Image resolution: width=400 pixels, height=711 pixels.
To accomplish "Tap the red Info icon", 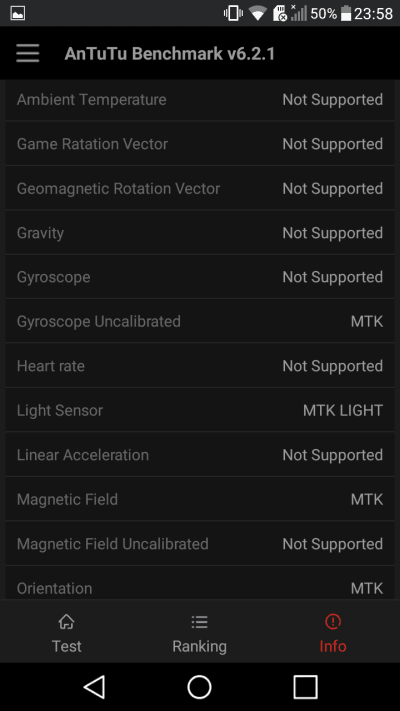I will pyautogui.click(x=333, y=622).
